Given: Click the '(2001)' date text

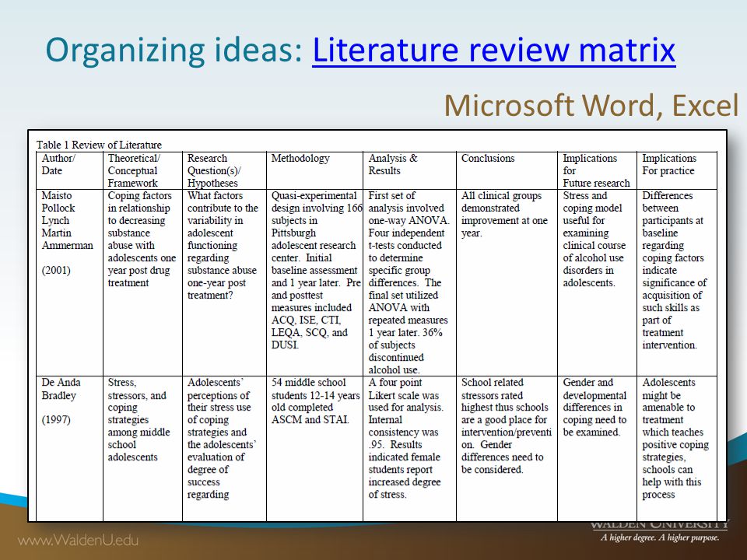Looking at the screenshot, I should (x=56, y=271).
